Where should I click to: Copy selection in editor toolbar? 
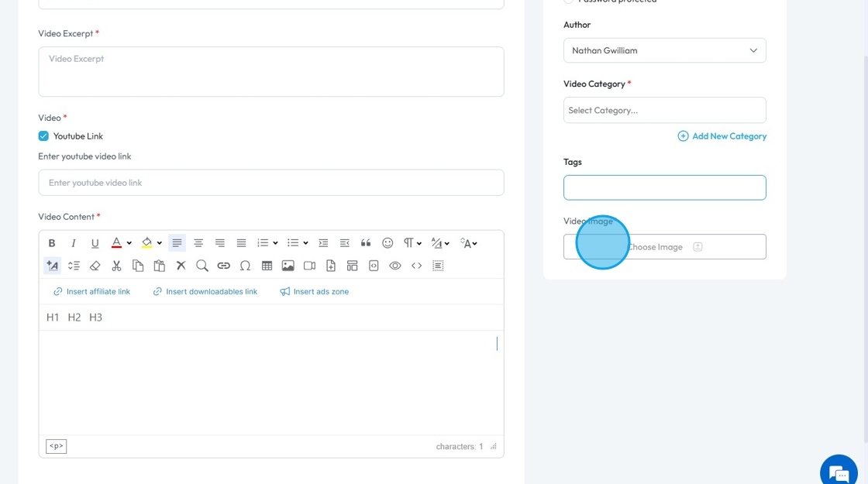(x=138, y=266)
